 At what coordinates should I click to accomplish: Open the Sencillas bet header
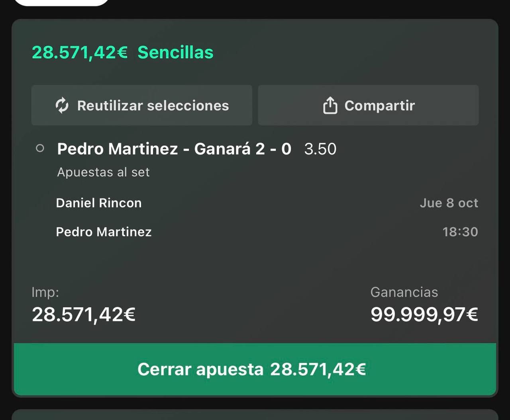(175, 53)
